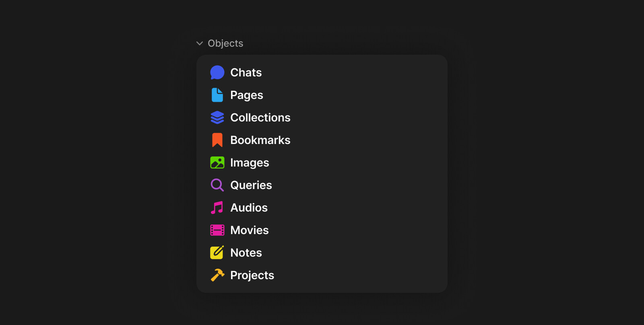Image resolution: width=644 pixels, height=325 pixels.
Task: Select the Audios text label
Action: pyautogui.click(x=249, y=208)
